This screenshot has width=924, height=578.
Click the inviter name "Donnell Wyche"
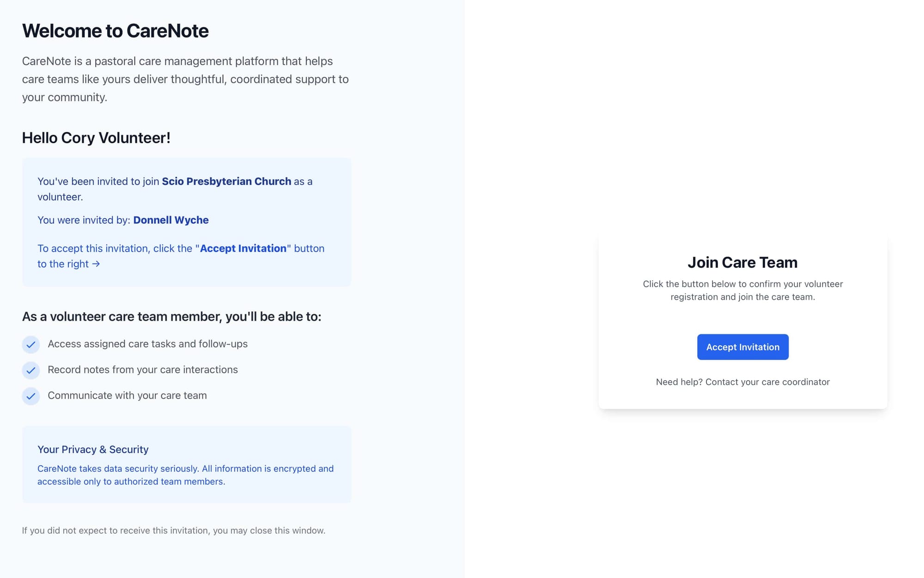pyautogui.click(x=171, y=220)
